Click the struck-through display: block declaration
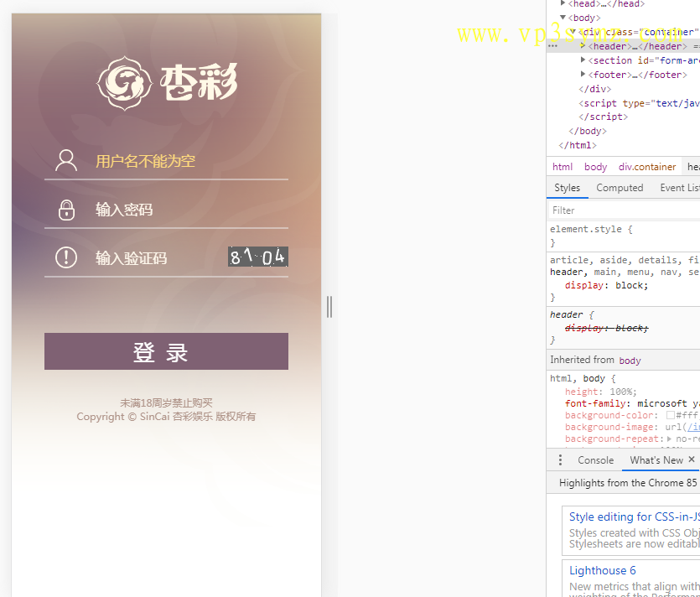 (x=606, y=328)
